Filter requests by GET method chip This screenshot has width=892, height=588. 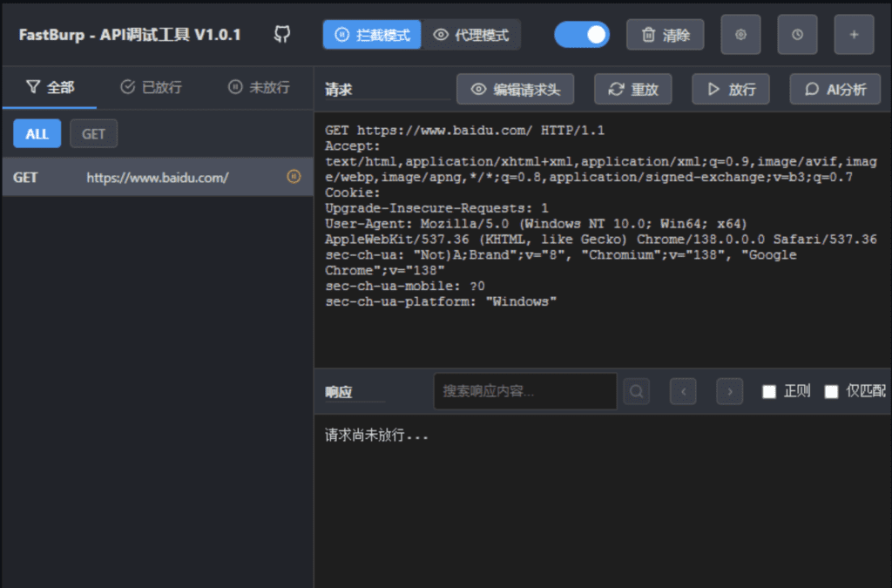point(93,133)
